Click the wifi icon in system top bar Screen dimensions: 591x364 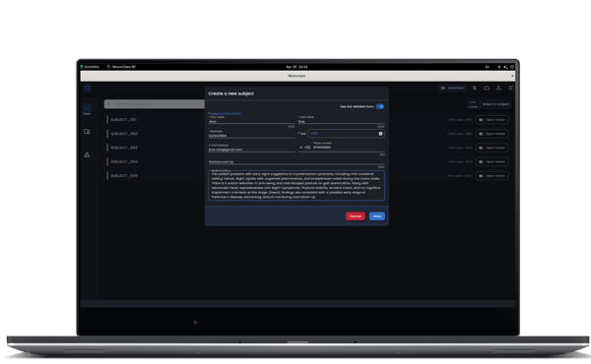tap(498, 67)
